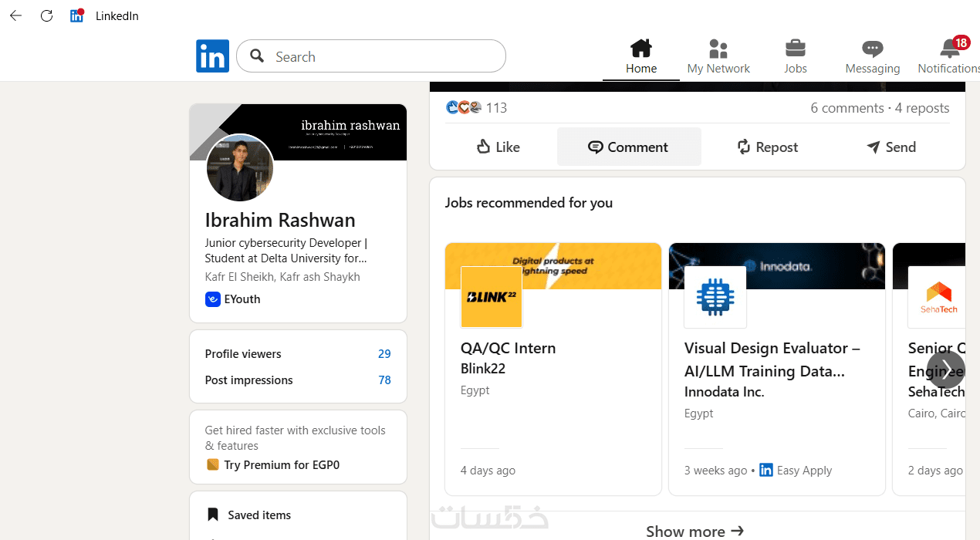Click the browser back arrow
980x540 pixels.
16,15
